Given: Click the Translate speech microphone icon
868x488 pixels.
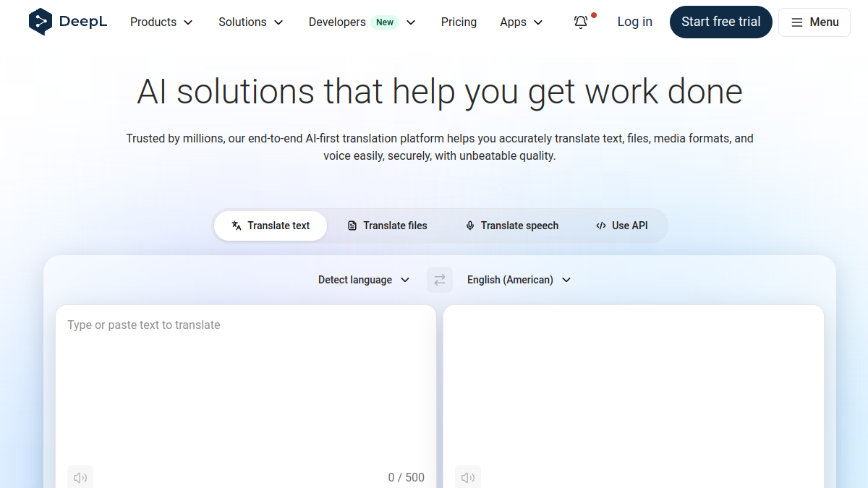Looking at the screenshot, I should pos(470,226).
